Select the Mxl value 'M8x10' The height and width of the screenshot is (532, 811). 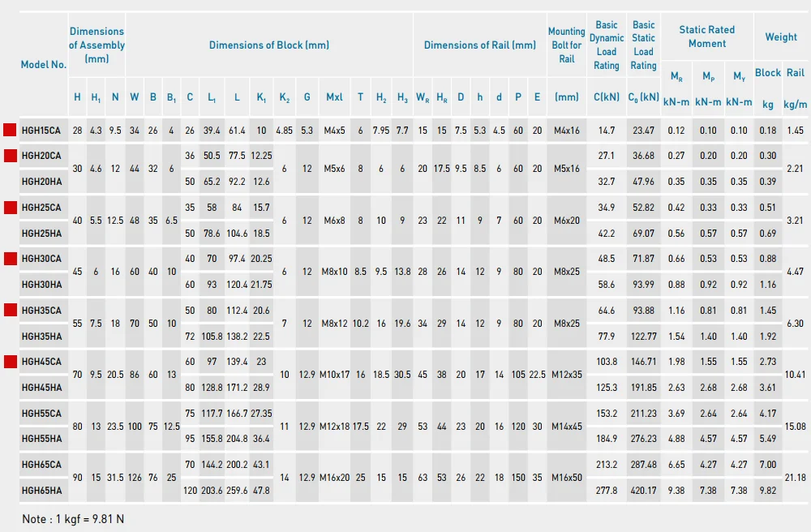tap(334, 272)
